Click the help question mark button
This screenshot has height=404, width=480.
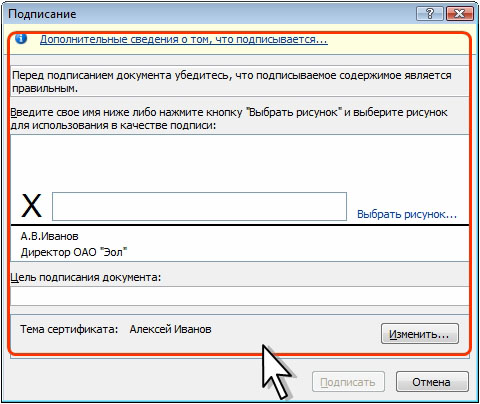pos(430,14)
